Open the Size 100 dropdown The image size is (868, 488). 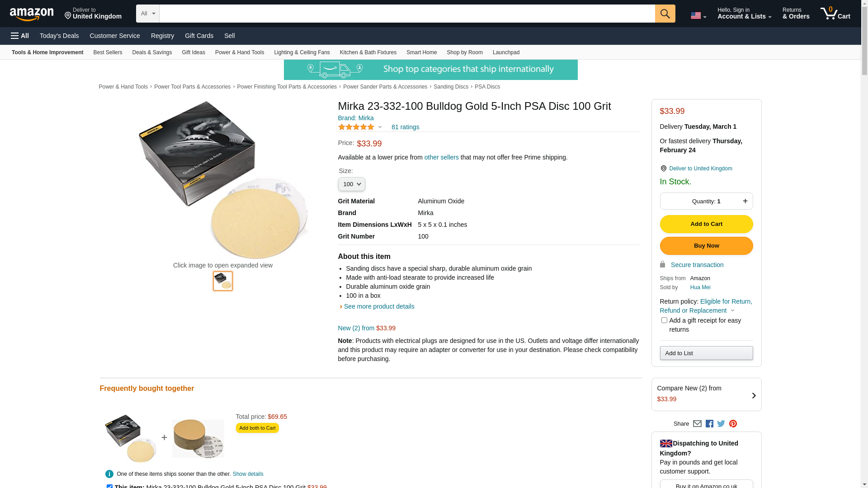coord(351,184)
